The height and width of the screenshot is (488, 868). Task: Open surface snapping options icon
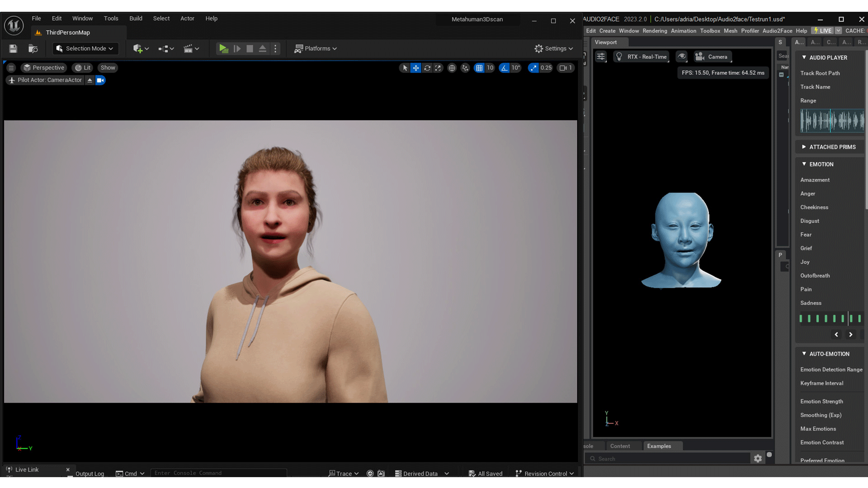point(465,68)
